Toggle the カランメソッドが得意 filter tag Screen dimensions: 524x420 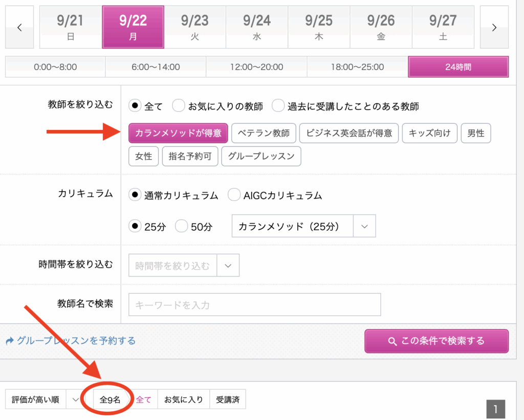coord(178,133)
